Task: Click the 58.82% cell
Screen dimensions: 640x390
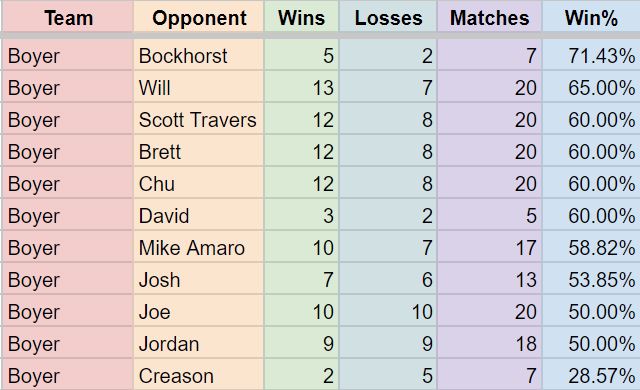Action: [591, 247]
